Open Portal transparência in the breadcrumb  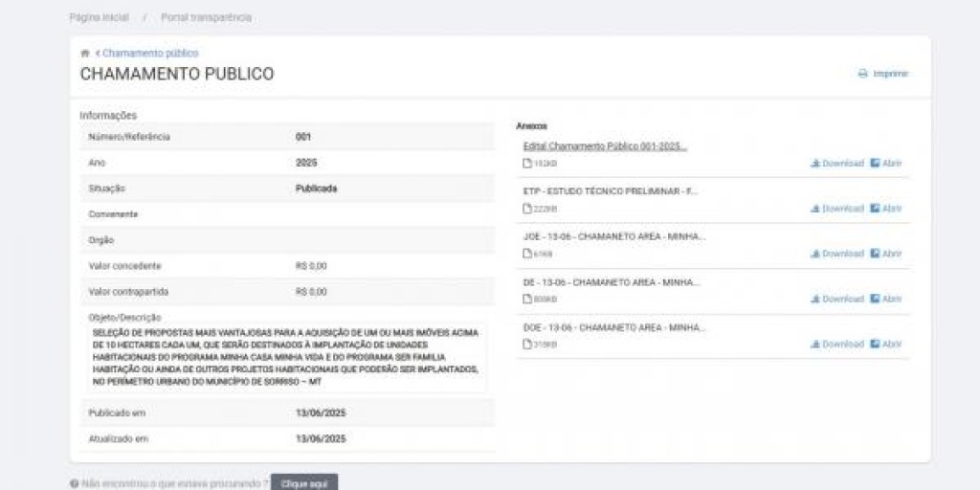206,17
